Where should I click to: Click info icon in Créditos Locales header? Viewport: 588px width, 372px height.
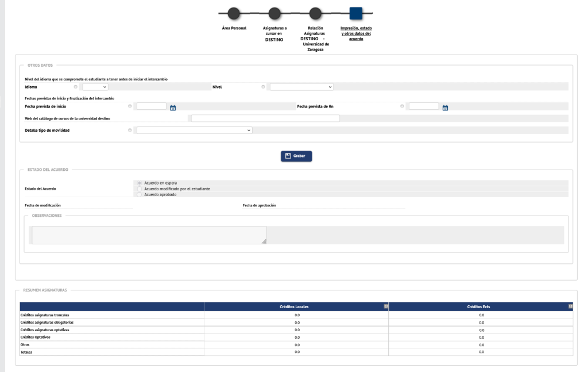pyautogui.click(x=386, y=307)
